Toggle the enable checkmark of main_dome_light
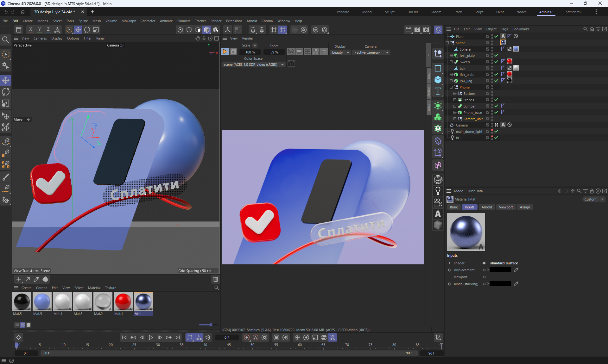The width and height of the screenshot is (608, 364). pyautogui.click(x=496, y=132)
